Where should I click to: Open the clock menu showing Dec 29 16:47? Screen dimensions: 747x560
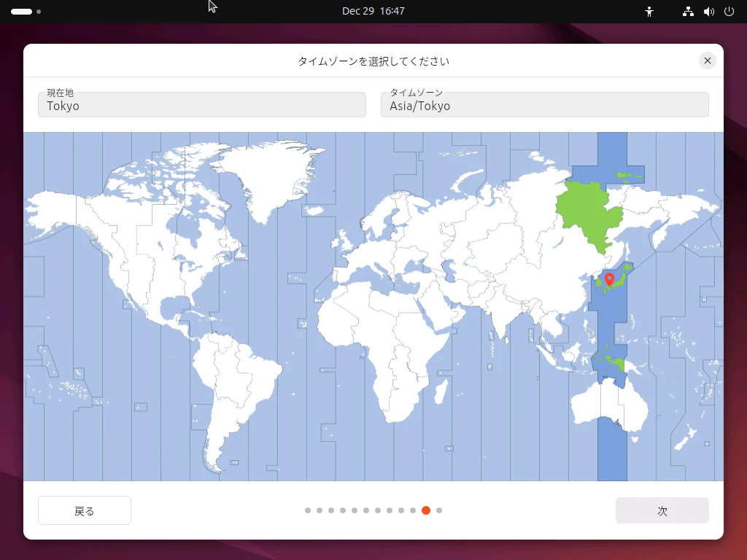point(374,11)
